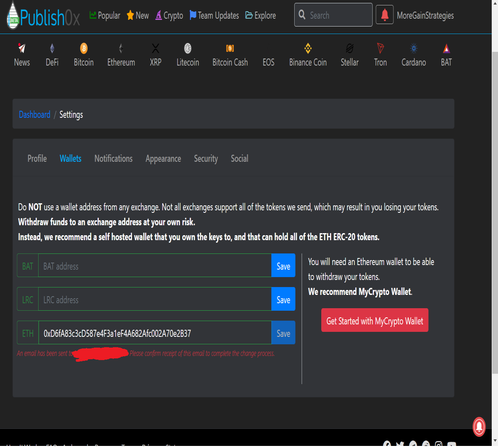Viewport: 498px width, 448px height.
Task: Open the MoreGainStrategies account menu
Action: [425, 15]
